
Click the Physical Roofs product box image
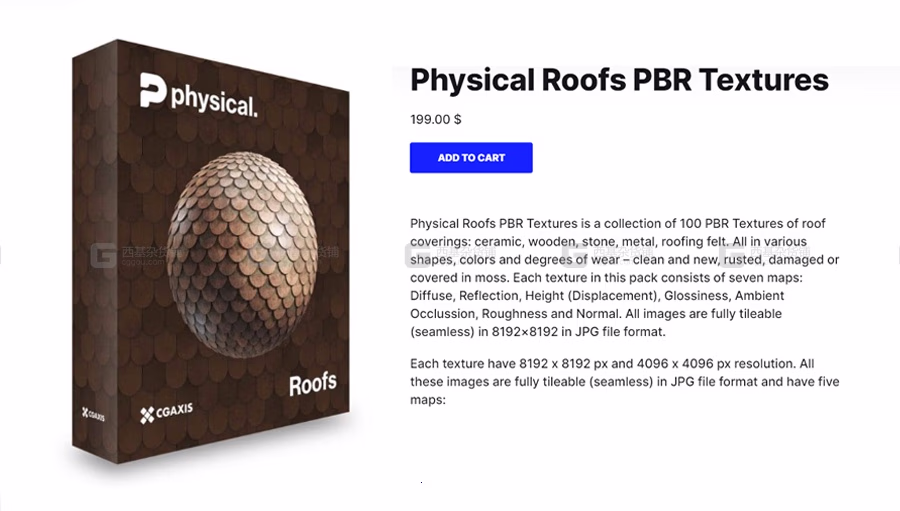(x=211, y=251)
